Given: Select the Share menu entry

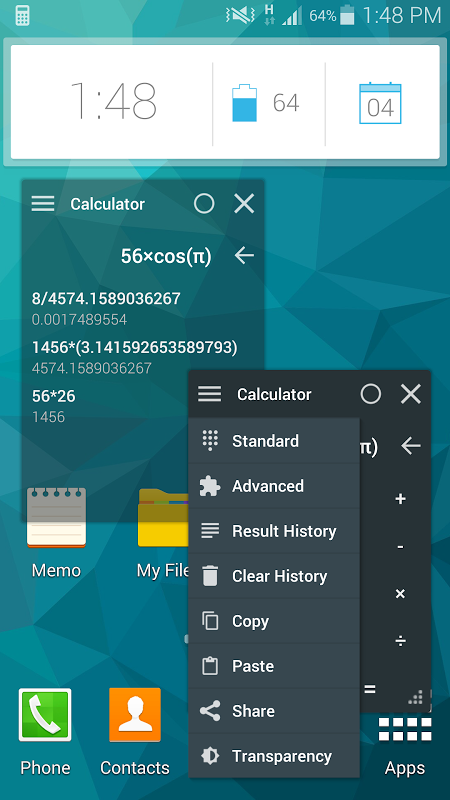Looking at the screenshot, I should tap(274, 711).
